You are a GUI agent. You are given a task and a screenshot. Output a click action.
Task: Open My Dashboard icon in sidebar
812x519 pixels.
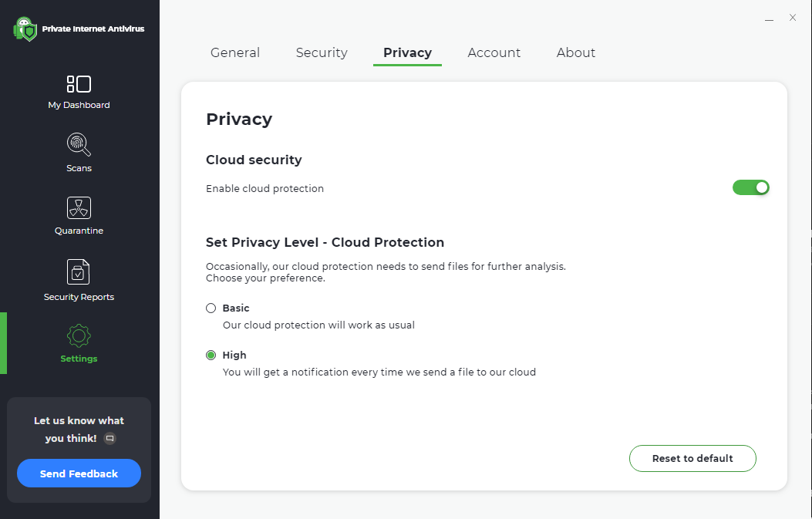coord(79,84)
